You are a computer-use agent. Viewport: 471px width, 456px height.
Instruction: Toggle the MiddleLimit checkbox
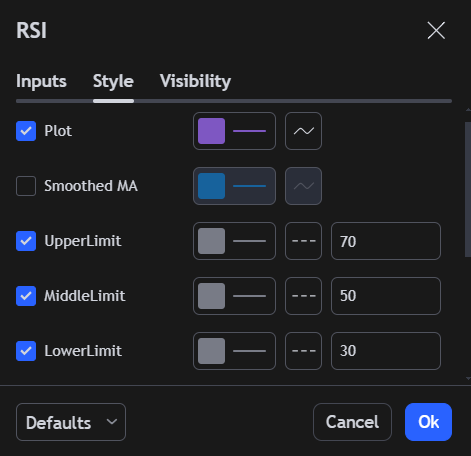point(26,296)
